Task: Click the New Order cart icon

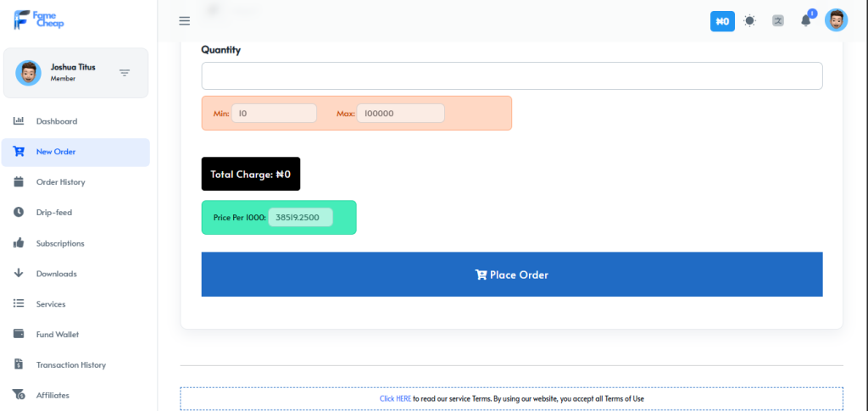Action: click(x=19, y=152)
